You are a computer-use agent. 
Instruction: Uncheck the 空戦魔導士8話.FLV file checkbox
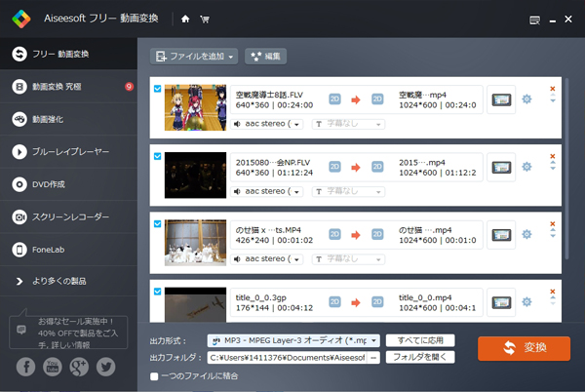click(157, 89)
